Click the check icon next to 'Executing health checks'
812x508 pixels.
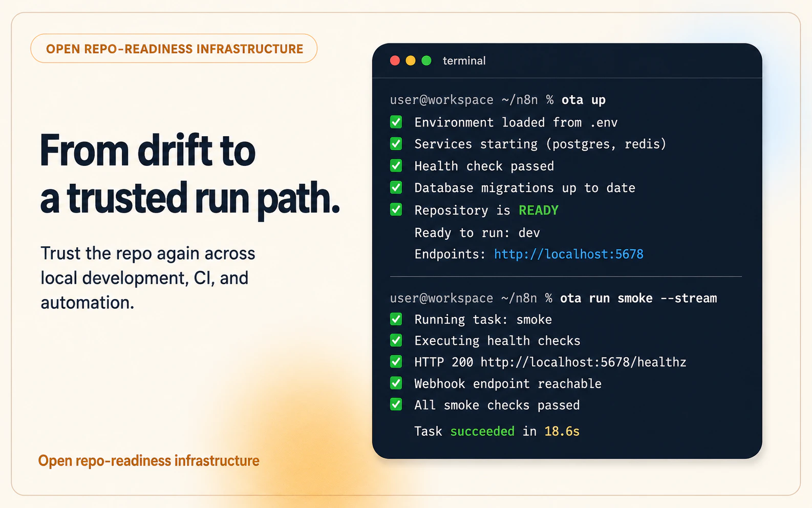tap(396, 341)
